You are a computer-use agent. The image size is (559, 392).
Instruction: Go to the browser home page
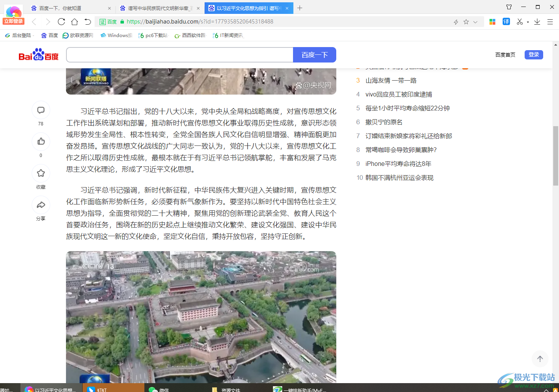click(x=75, y=22)
